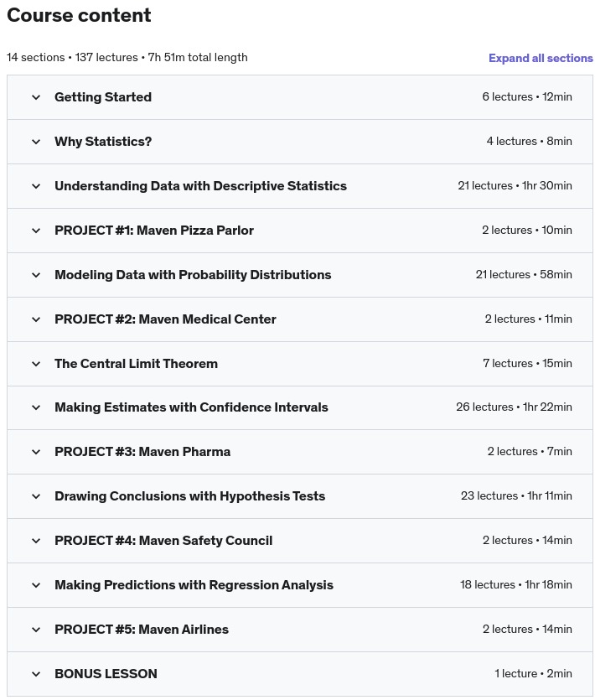The height and width of the screenshot is (700, 595).
Task: Select The Central Limit Theorem title
Action: click(136, 363)
